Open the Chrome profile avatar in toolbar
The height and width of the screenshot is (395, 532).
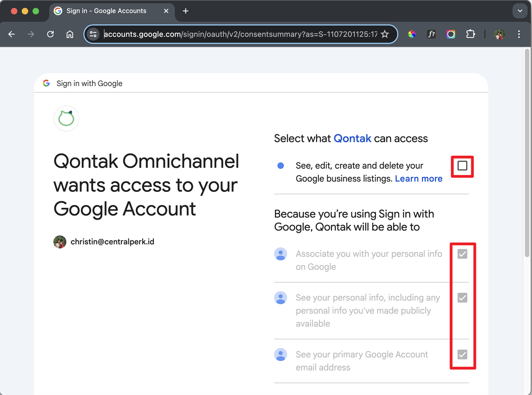pyautogui.click(x=499, y=34)
